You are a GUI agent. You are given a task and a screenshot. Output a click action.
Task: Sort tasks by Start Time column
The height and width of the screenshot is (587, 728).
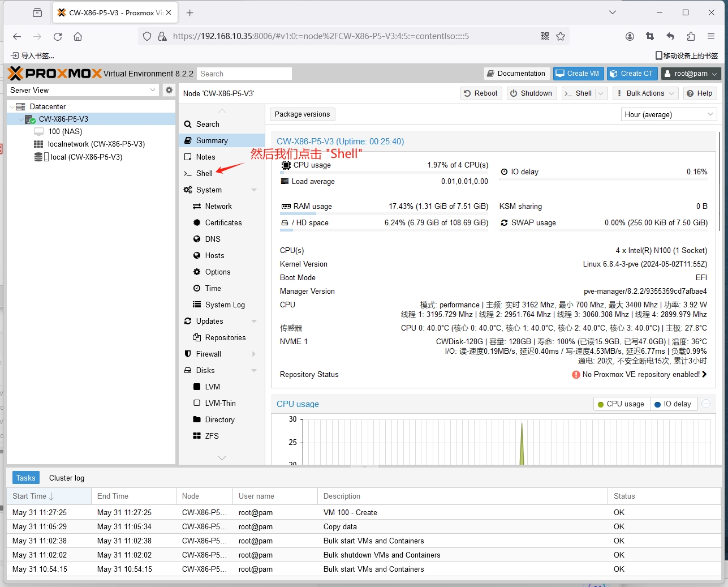point(49,496)
